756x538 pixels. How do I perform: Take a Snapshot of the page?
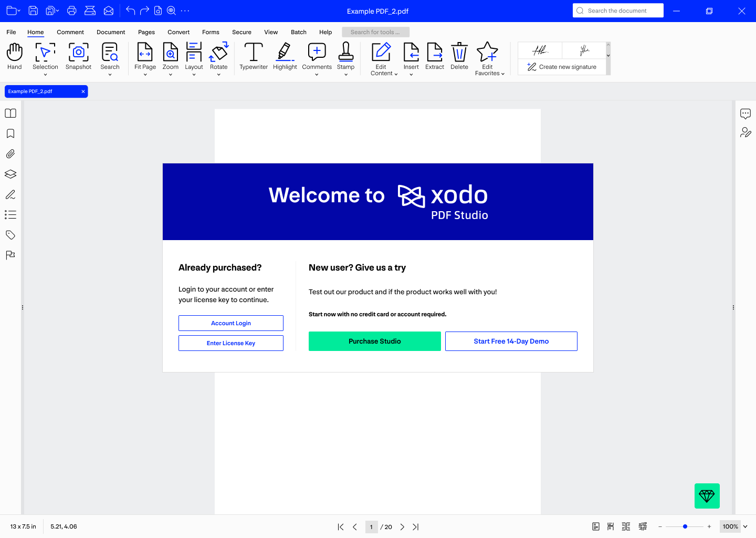78,56
